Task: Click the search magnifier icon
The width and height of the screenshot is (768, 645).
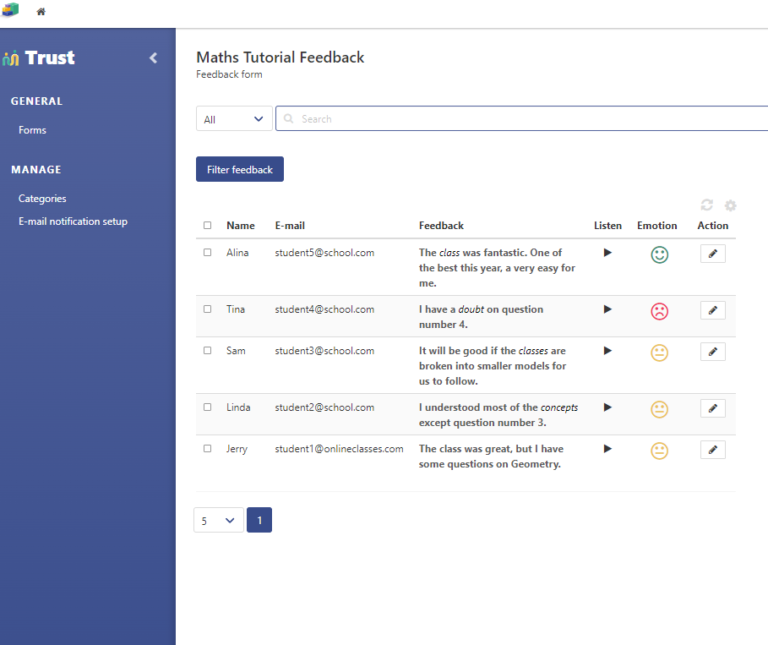Action: click(288, 119)
